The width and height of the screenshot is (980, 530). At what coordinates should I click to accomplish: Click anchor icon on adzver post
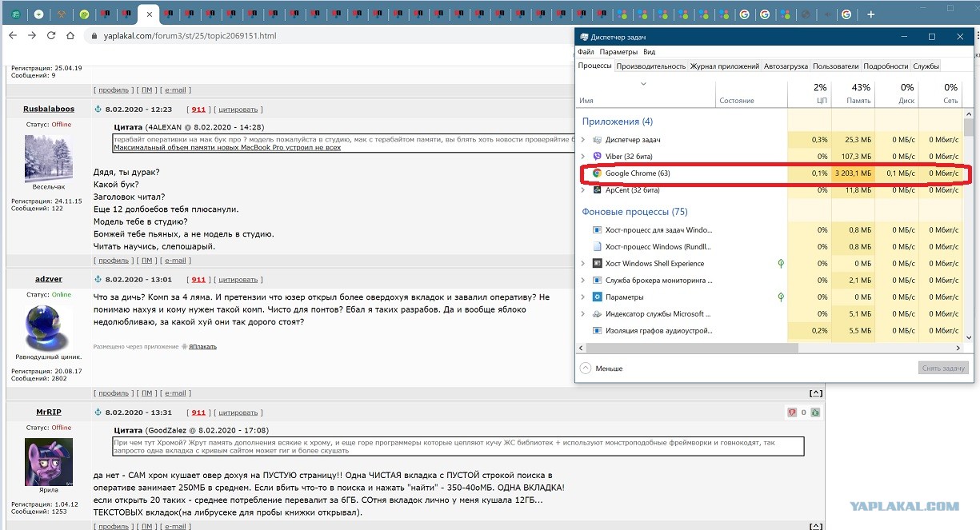pos(98,279)
